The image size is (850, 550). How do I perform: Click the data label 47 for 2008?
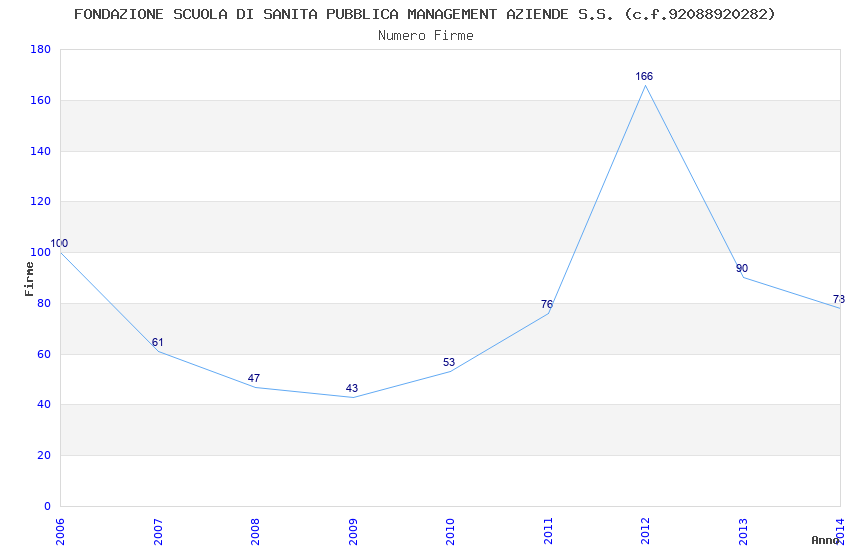[254, 378]
